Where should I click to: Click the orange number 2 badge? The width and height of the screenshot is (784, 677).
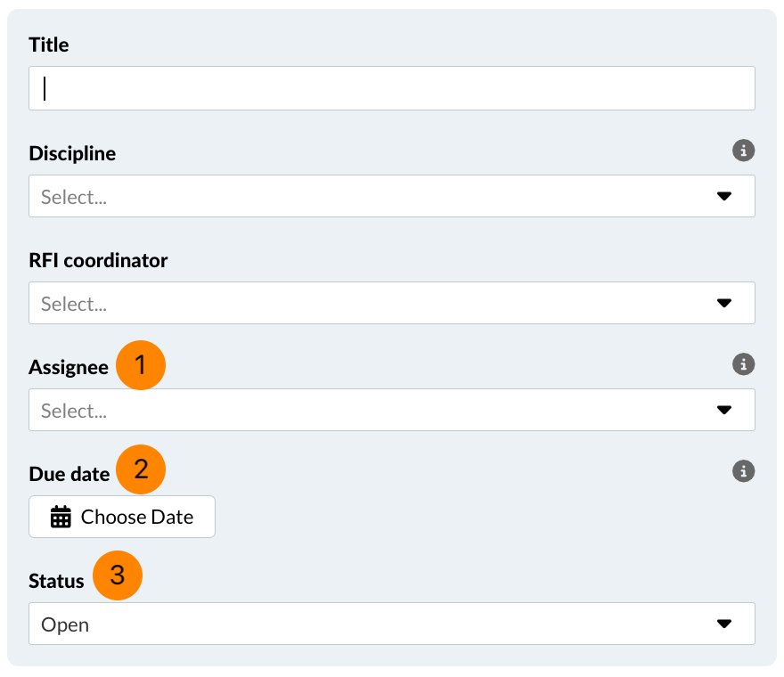[141, 469]
